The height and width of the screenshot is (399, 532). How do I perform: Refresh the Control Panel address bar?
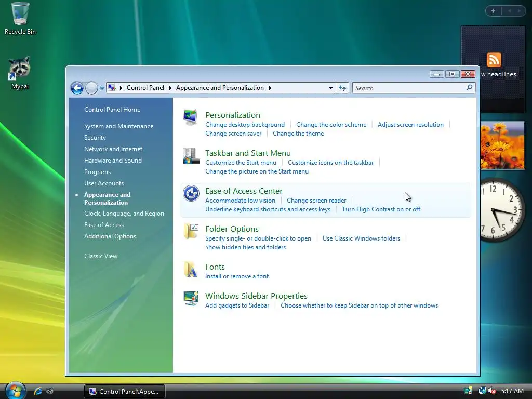342,88
